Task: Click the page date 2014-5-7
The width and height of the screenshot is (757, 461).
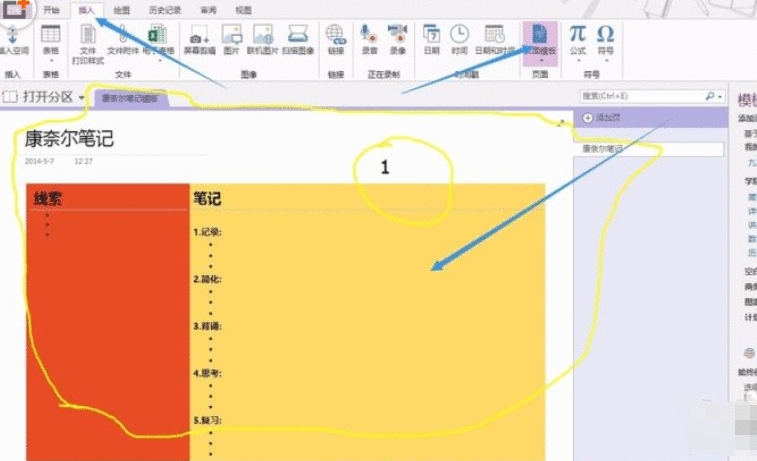Action: coord(40,161)
